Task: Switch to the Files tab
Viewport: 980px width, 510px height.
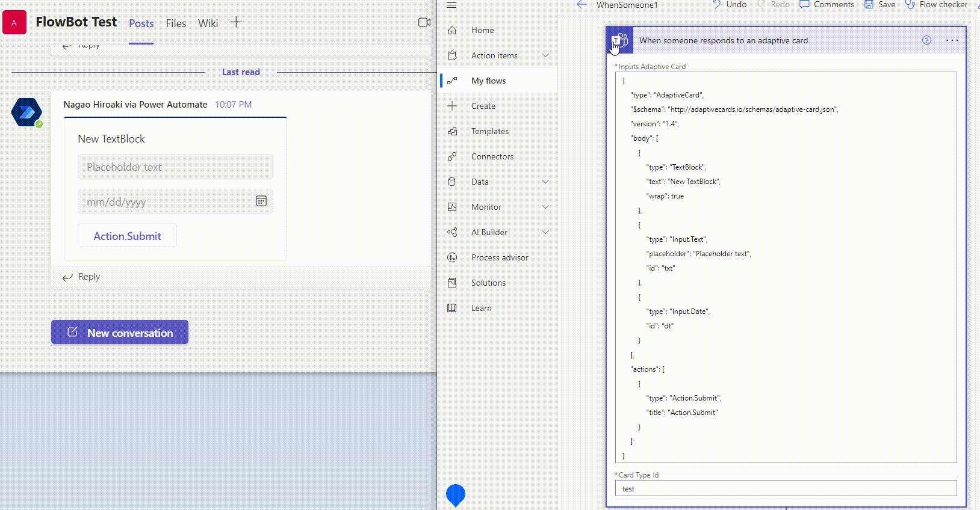Action: coord(176,23)
